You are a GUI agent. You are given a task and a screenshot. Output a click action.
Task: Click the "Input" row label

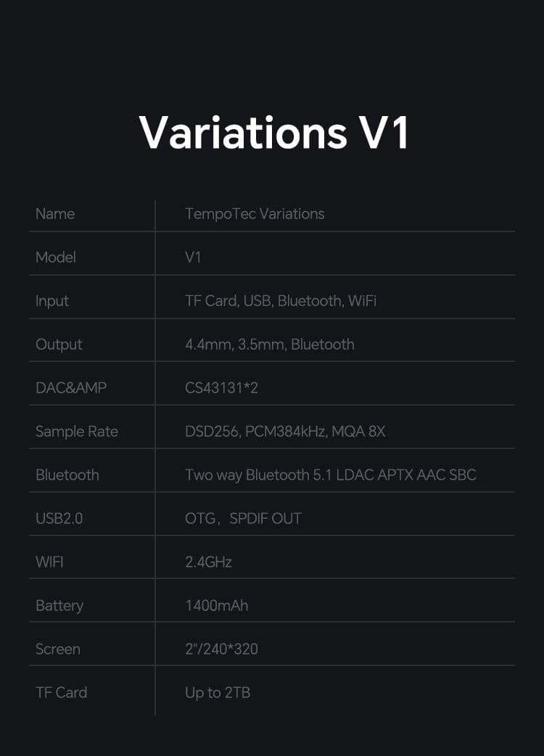pyautogui.click(x=52, y=301)
